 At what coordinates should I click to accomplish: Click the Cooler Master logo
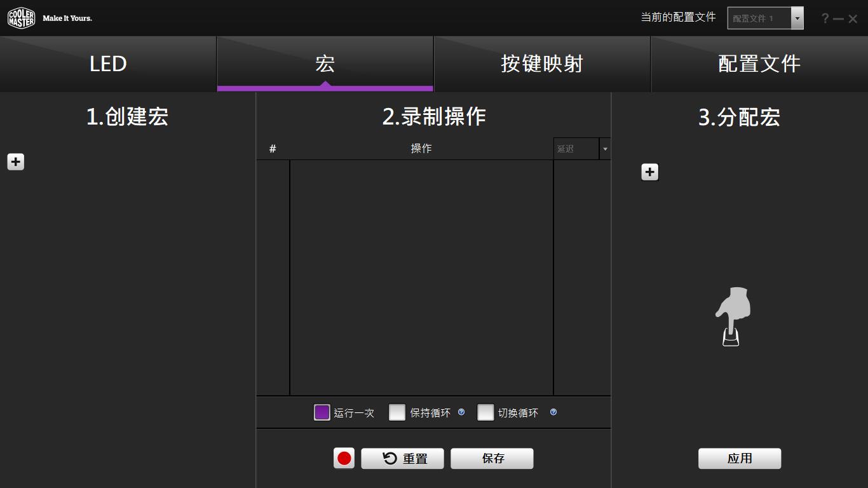pyautogui.click(x=22, y=17)
